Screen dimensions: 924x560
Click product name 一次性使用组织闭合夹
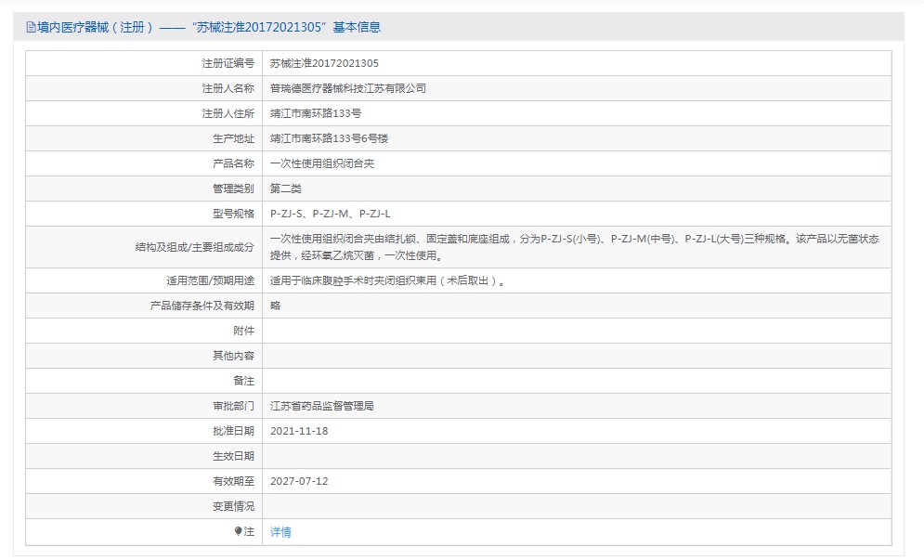[321, 163]
